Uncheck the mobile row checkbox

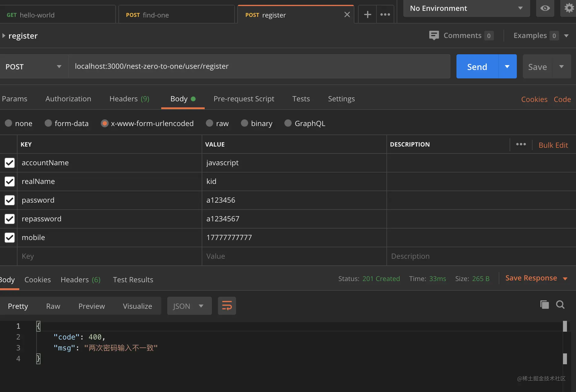(10, 238)
